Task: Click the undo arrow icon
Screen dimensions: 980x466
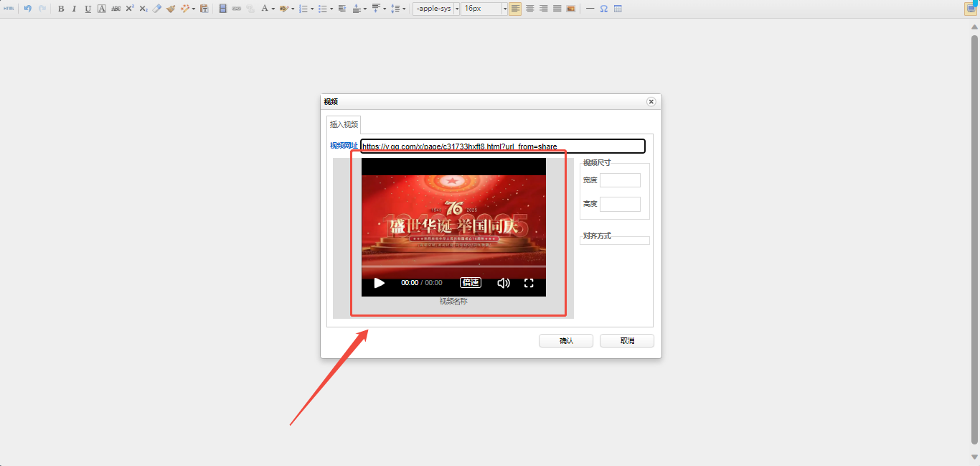Action: pyautogui.click(x=28, y=9)
